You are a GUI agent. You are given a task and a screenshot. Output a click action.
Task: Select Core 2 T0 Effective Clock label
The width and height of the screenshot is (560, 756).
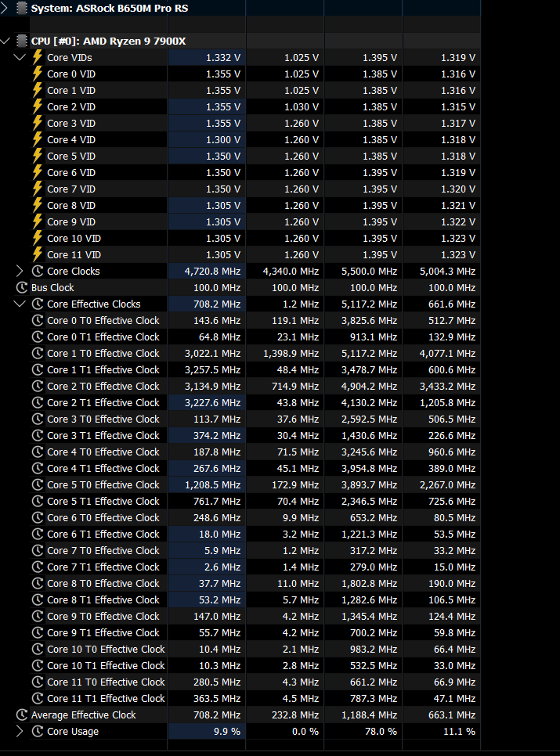[103, 386]
